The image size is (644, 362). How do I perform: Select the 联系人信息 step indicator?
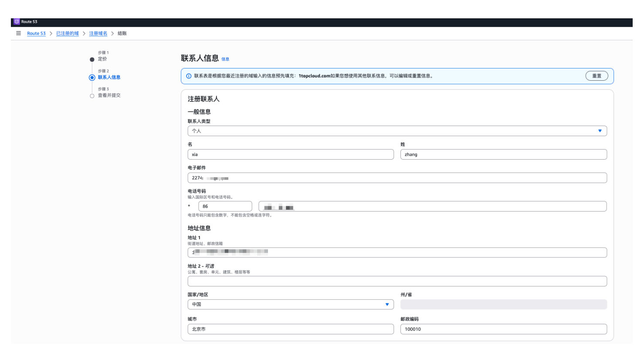(92, 78)
